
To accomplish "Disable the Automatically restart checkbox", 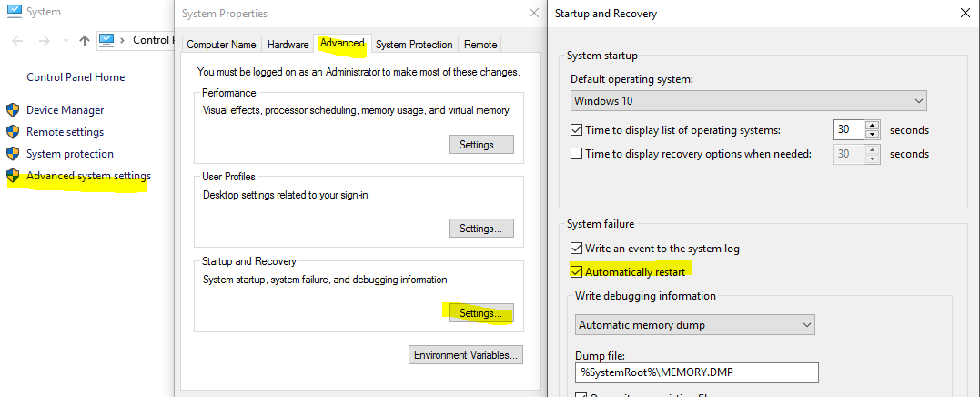I will tap(576, 271).
